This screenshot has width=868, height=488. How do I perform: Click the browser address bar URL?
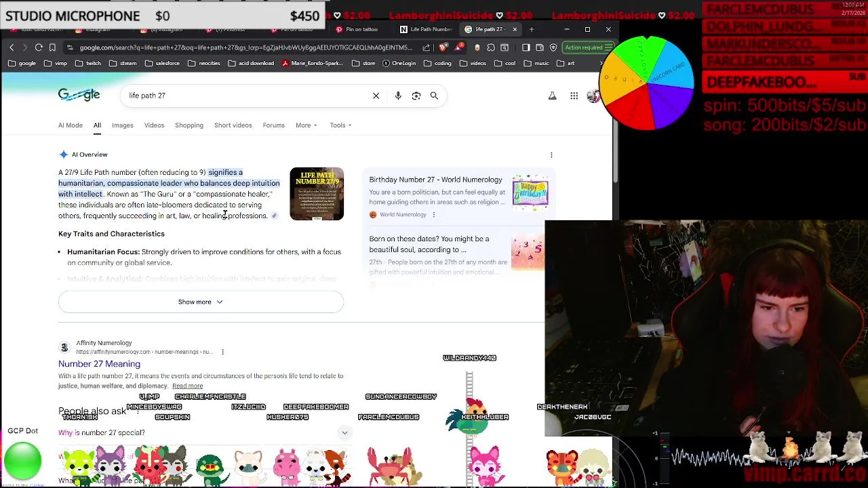tap(246, 47)
